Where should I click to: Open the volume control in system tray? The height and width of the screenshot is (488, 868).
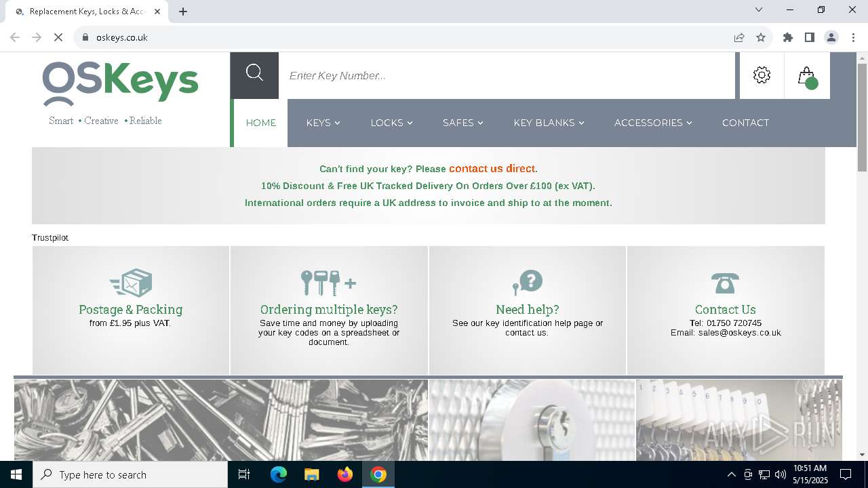pyautogui.click(x=780, y=474)
